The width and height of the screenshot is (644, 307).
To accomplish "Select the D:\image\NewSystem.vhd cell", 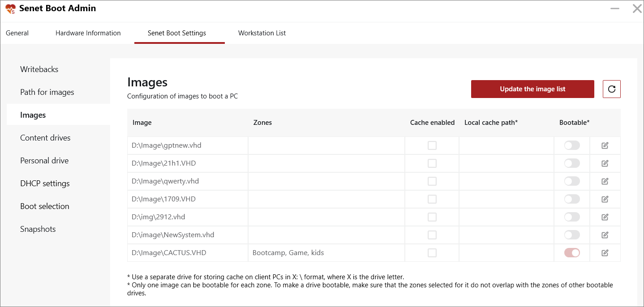I will coord(188,235).
